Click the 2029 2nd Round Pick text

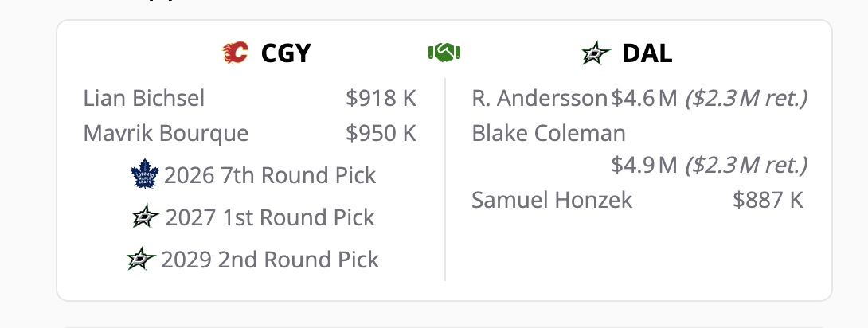coord(270,260)
